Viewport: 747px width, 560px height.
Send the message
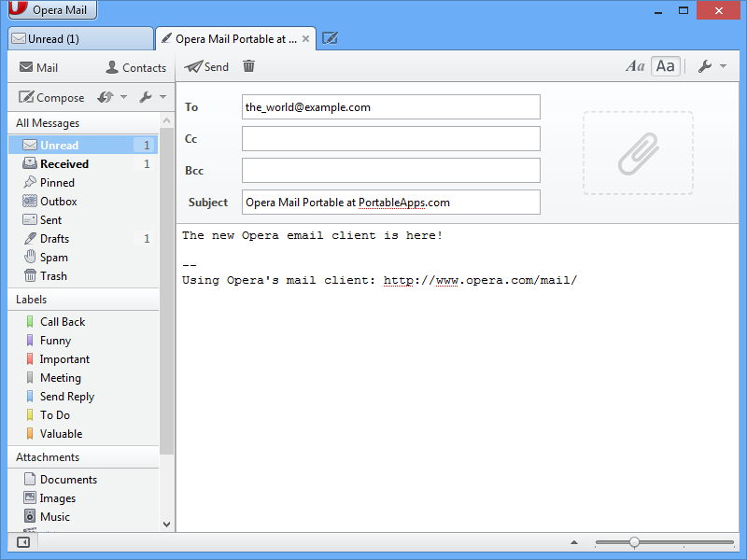coord(206,66)
